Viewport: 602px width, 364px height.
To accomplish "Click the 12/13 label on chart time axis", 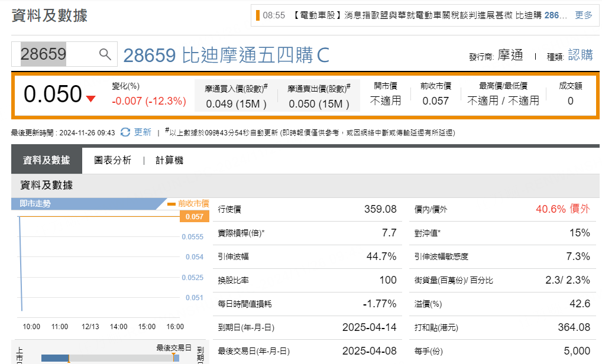I will pos(90,326).
